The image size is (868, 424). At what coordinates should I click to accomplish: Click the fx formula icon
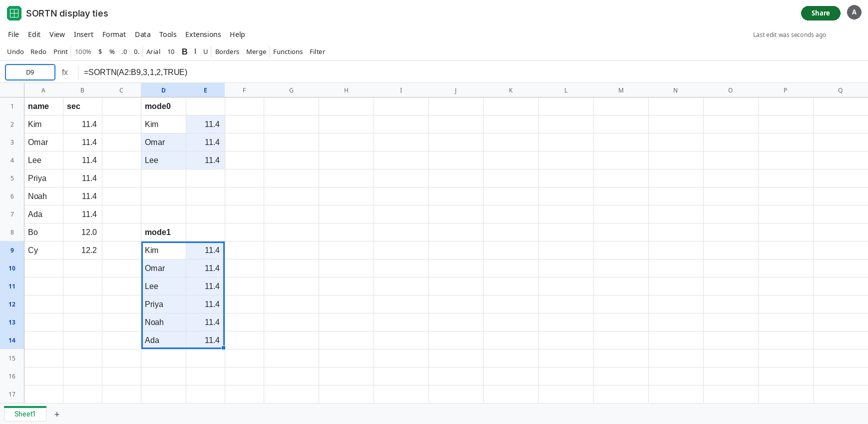pyautogui.click(x=65, y=72)
